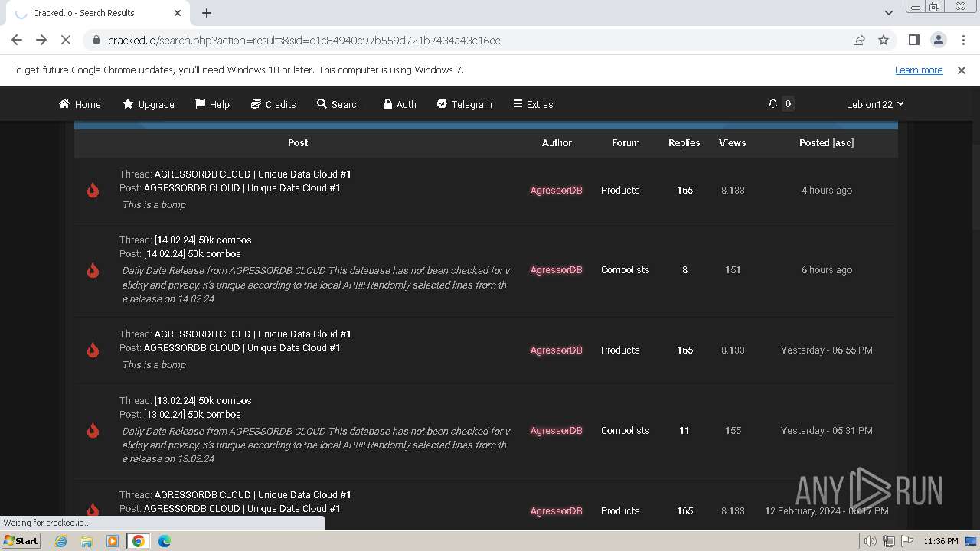Stop page loading with X button
Screen dimensions: 980x551
point(66,40)
